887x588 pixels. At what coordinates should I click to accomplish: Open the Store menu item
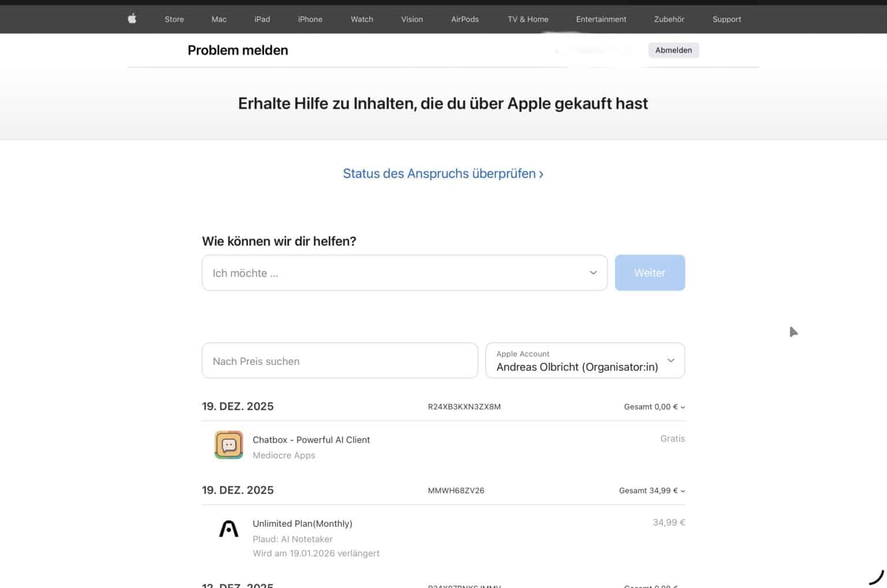pos(174,19)
